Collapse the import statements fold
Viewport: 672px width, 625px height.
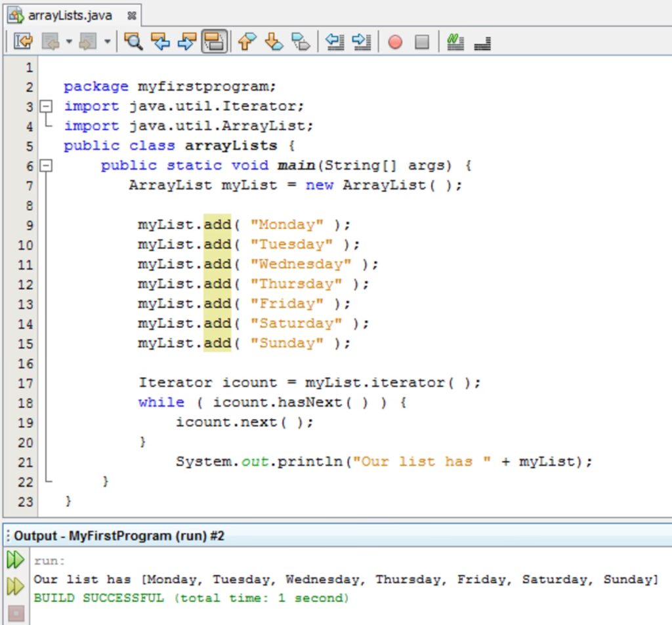point(46,106)
